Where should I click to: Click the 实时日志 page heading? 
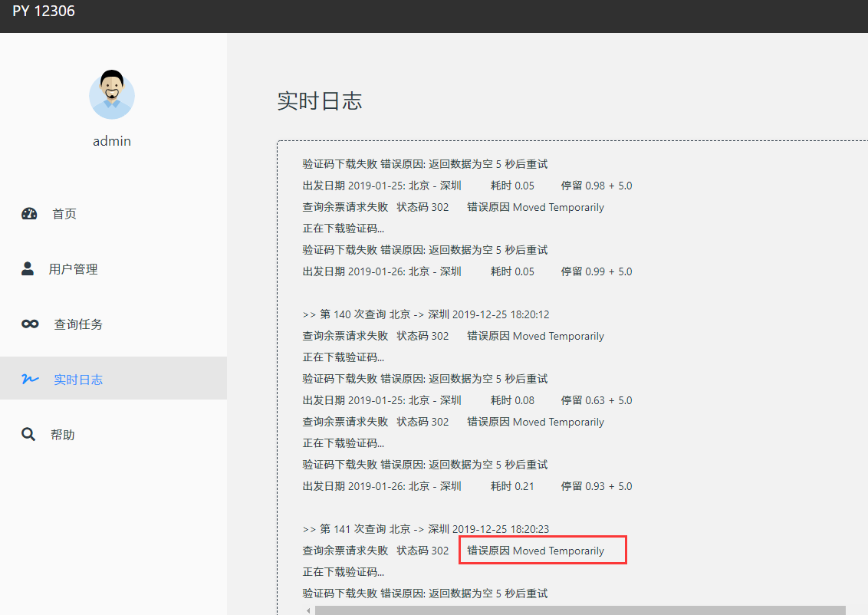tap(320, 100)
